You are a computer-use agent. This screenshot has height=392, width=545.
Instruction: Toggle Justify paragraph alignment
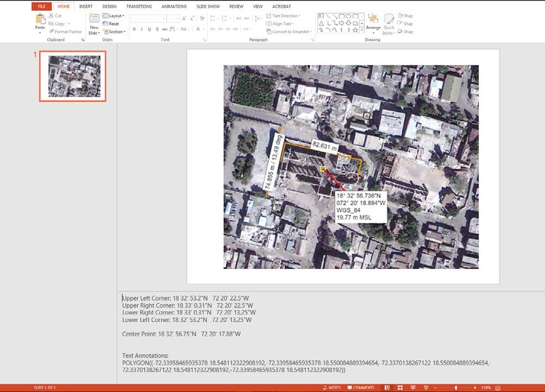coord(236,29)
